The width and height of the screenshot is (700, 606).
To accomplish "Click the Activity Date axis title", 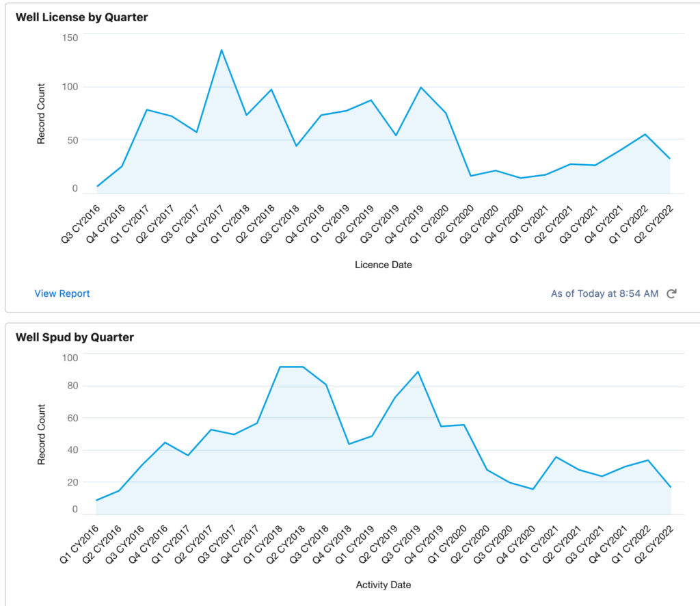I will pos(383,585).
